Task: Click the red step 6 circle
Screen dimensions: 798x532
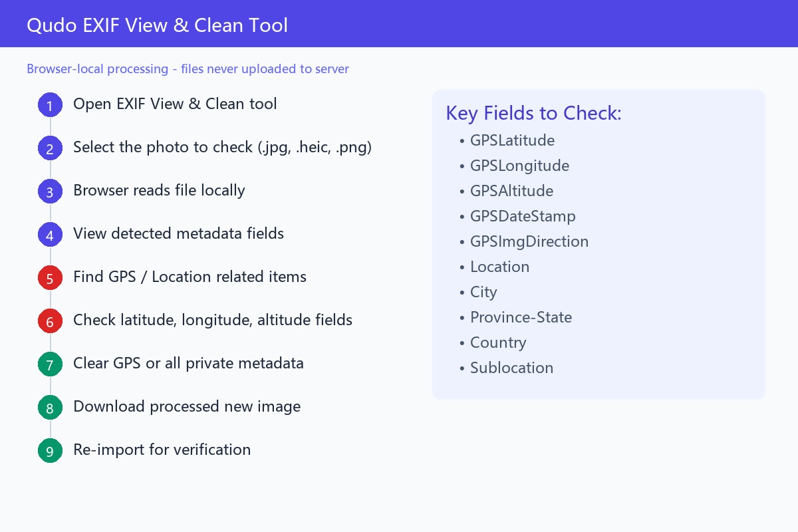Action: pos(50,321)
